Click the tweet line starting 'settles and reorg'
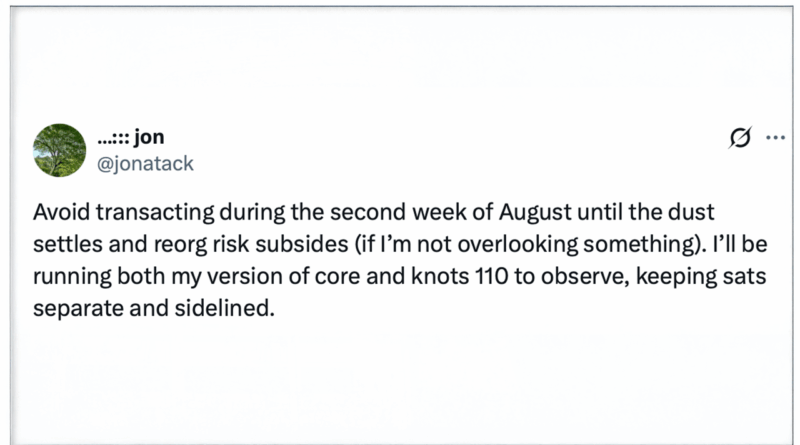Image resolution: width=800 pixels, height=445 pixels. 400,244
